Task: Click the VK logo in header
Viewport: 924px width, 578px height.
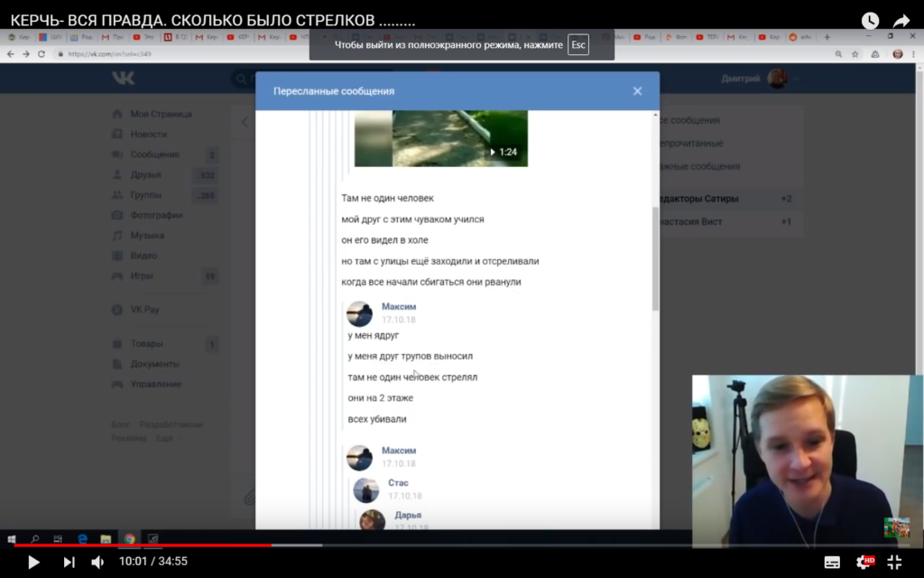Action: click(123, 79)
